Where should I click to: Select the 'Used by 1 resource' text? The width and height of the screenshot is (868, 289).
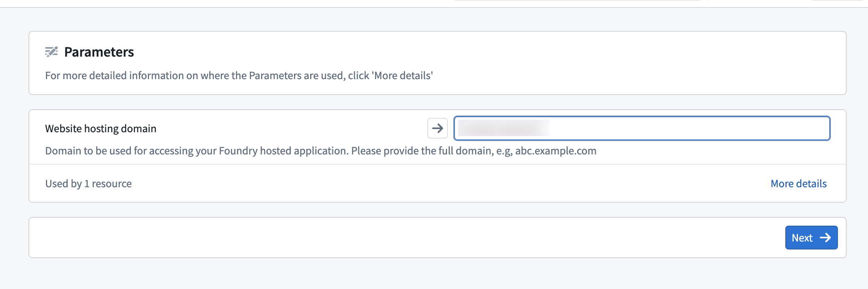88,184
